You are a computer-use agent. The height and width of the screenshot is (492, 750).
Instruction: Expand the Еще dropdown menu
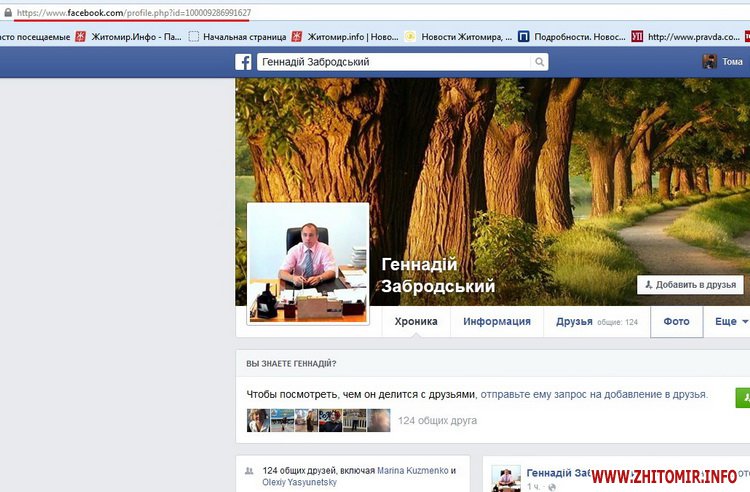click(x=732, y=322)
